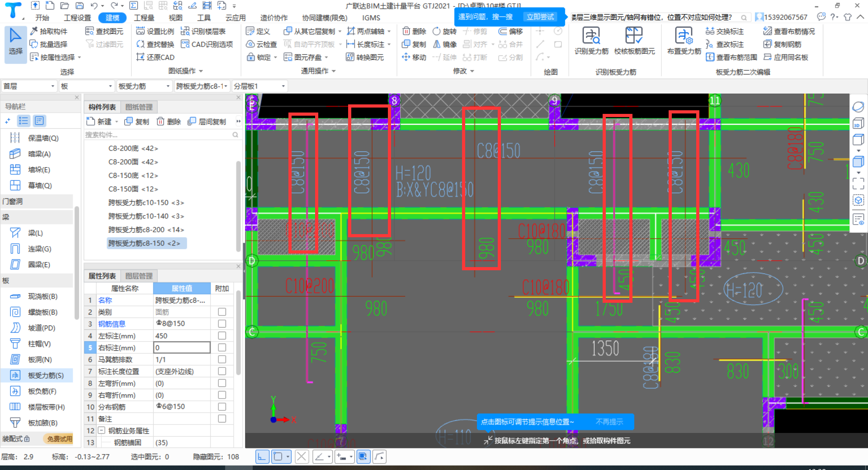Click 应用同名板 tool
This screenshot has width=868, height=470.
786,57
